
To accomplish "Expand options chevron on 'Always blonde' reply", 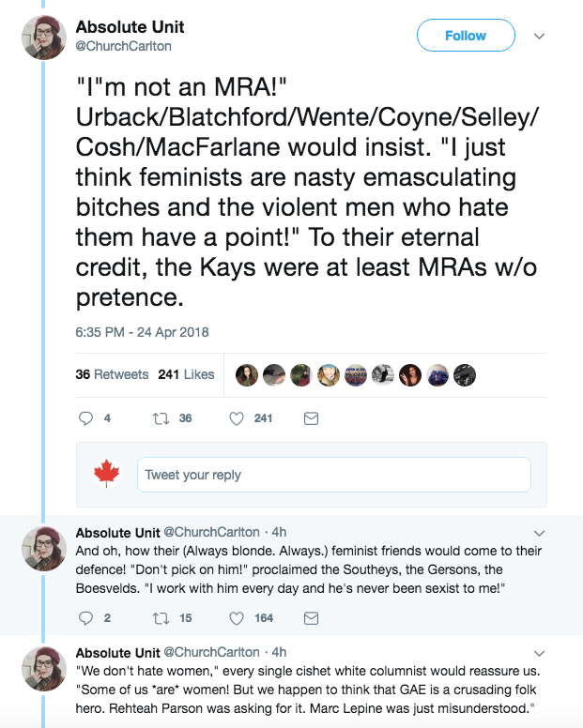I will coord(539,533).
